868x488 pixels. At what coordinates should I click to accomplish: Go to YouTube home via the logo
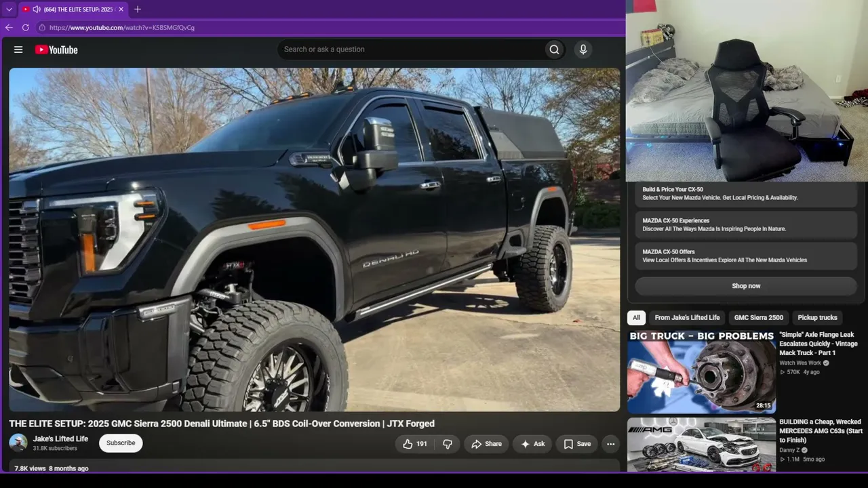56,49
